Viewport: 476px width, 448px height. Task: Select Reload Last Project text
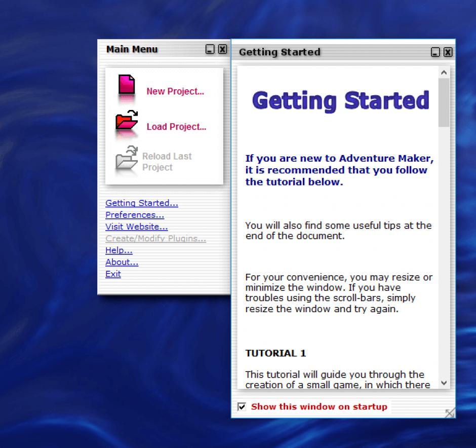pyautogui.click(x=167, y=162)
